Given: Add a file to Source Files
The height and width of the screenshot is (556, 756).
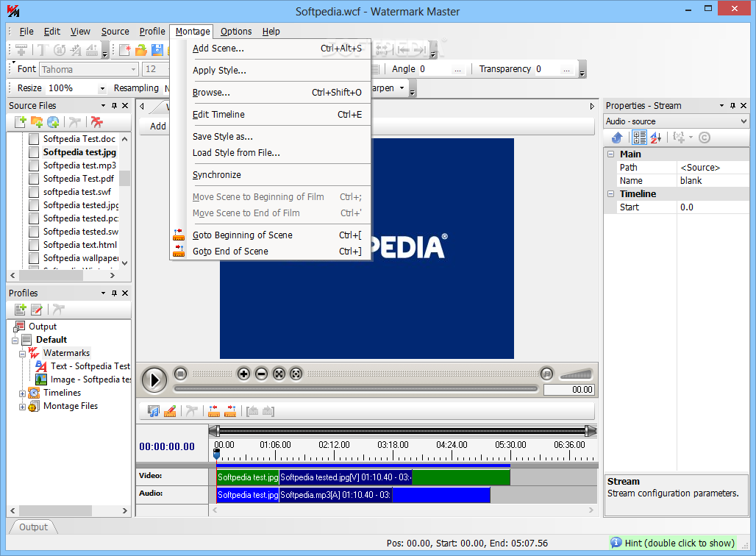Looking at the screenshot, I should (21, 122).
